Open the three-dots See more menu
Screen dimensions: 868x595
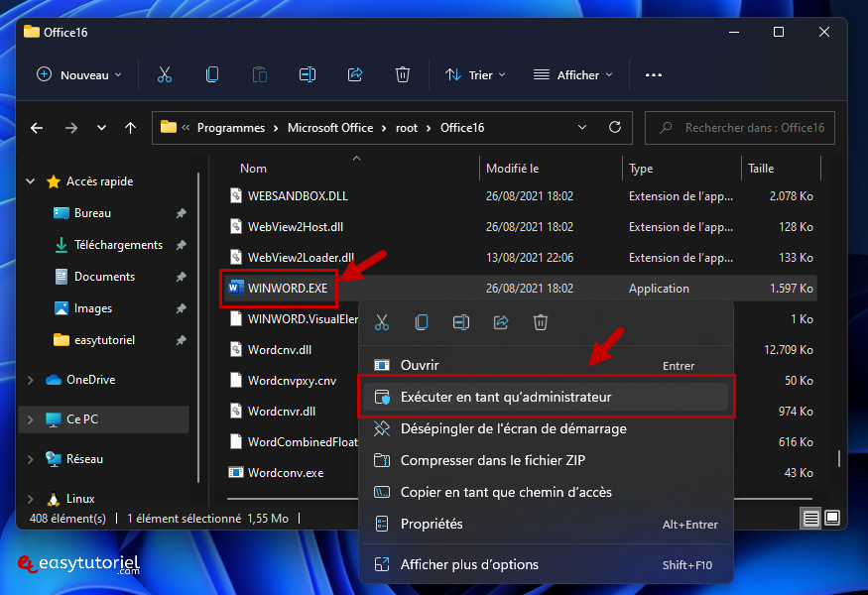point(653,75)
